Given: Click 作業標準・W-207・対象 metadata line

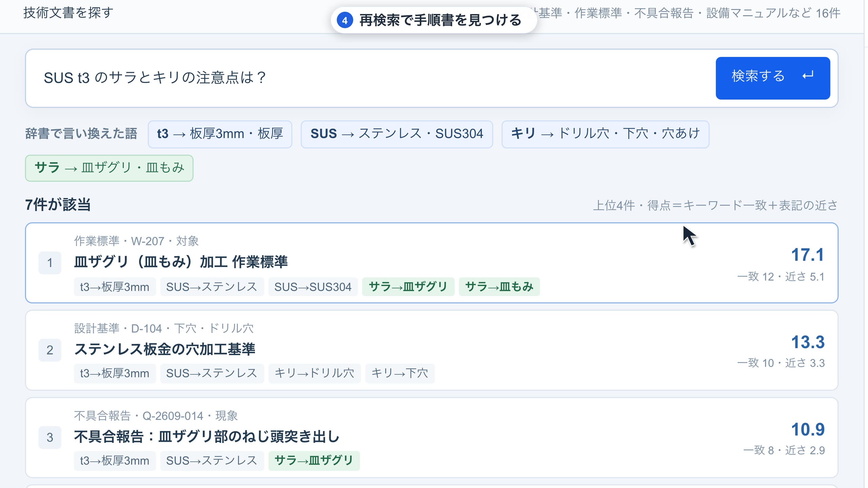Looking at the screenshot, I should point(136,241).
